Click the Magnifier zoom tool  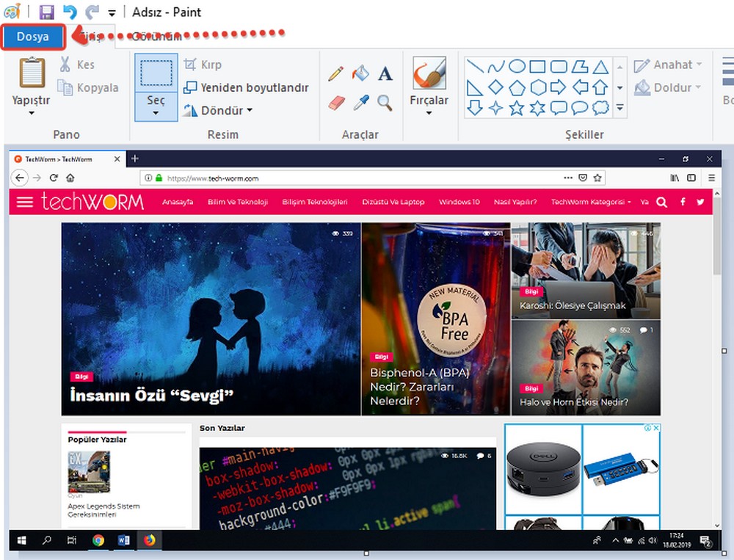point(385,102)
